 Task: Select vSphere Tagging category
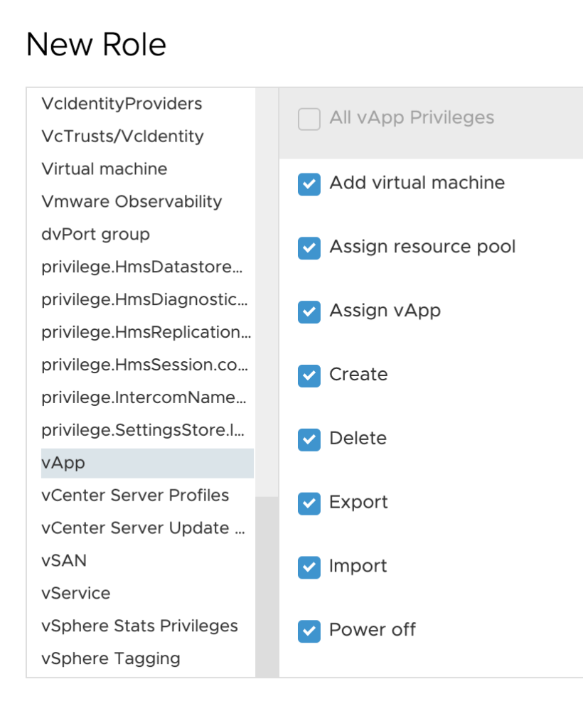(110, 658)
